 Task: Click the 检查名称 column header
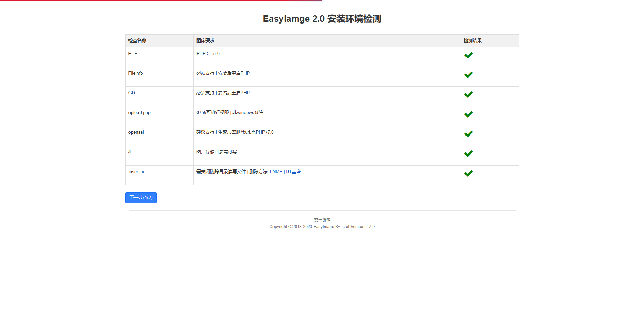(160, 41)
